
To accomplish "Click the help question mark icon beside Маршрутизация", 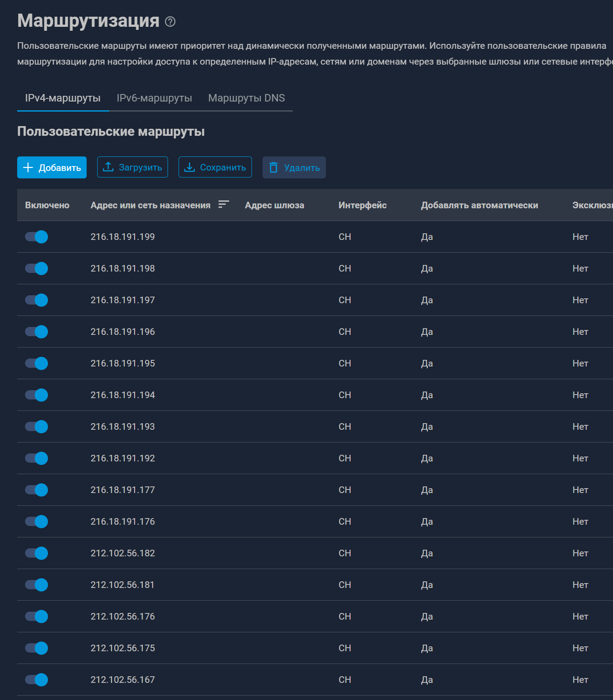I will click(170, 22).
